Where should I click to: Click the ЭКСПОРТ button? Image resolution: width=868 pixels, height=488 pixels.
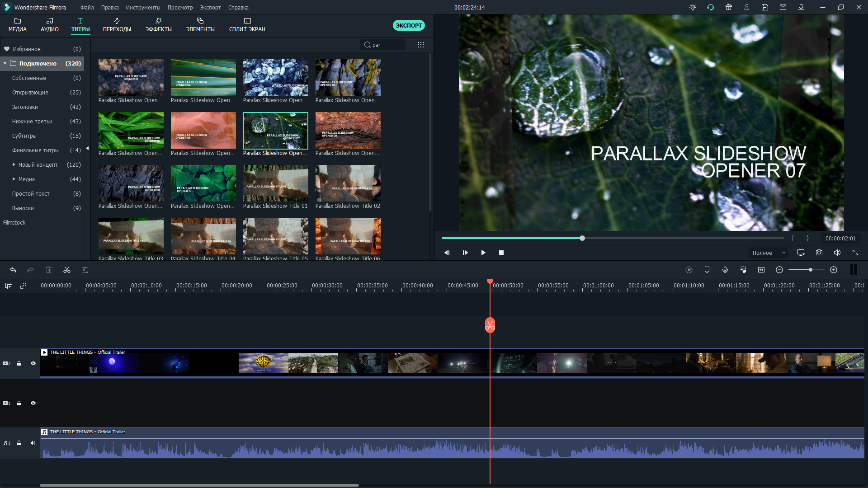point(409,26)
